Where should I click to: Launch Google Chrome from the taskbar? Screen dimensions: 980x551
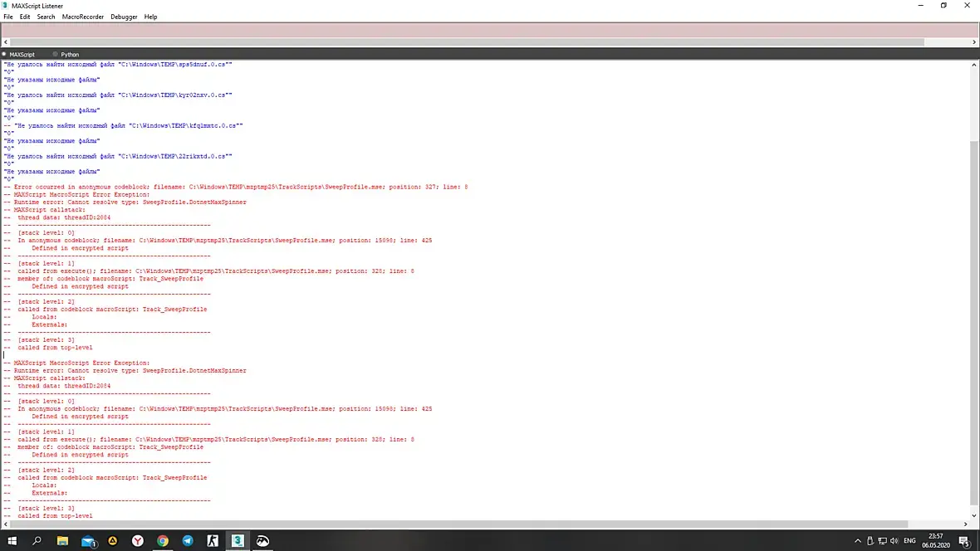(x=163, y=540)
